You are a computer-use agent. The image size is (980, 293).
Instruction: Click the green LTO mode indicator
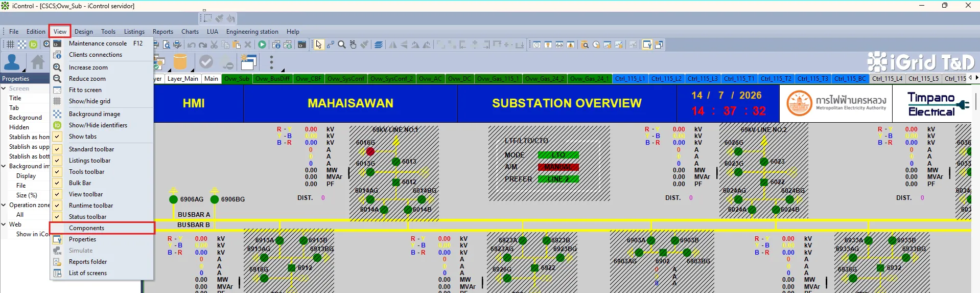click(x=558, y=155)
